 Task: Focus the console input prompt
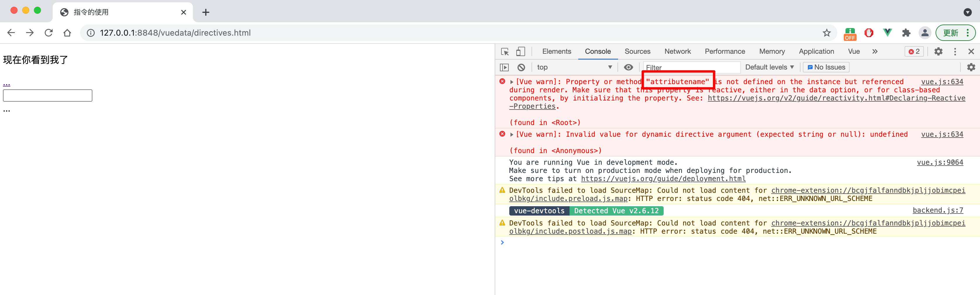click(x=738, y=242)
